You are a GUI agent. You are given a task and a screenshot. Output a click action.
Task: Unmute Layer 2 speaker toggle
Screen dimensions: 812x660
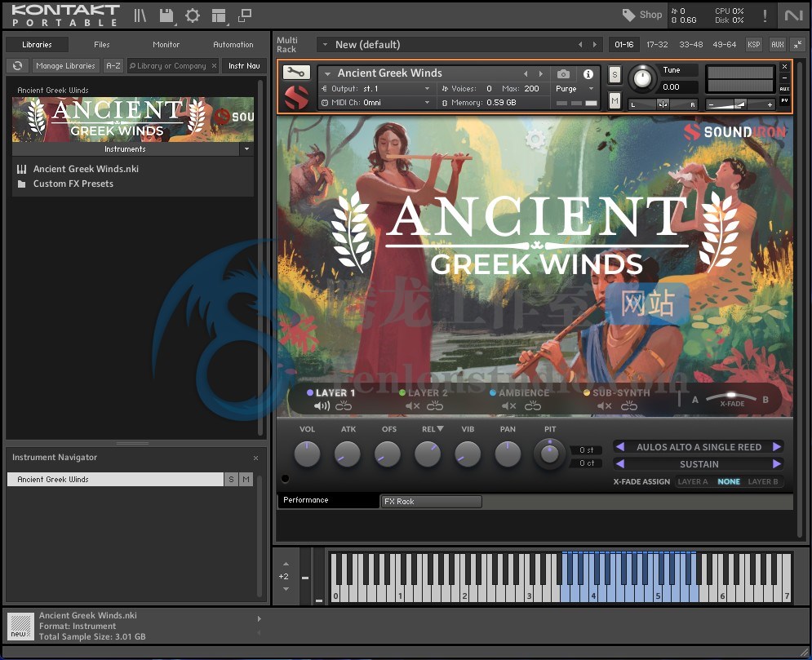click(x=412, y=406)
